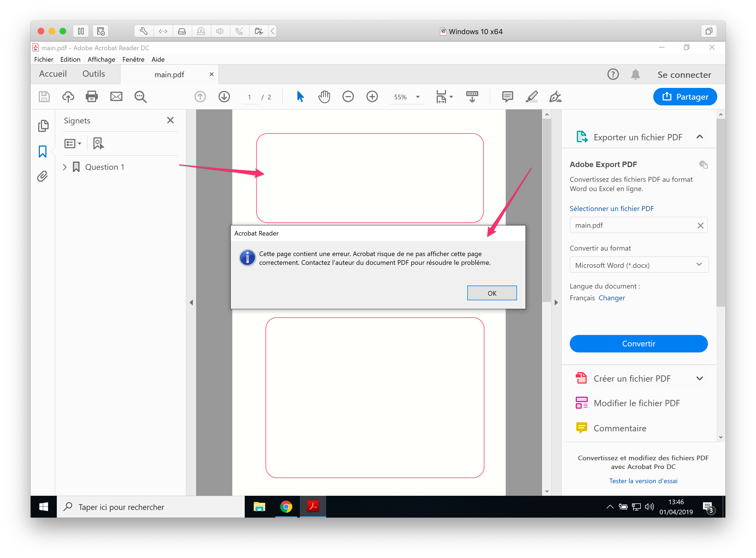Switch to the Outils tab
The width and height of the screenshot is (756, 558).
tap(93, 74)
